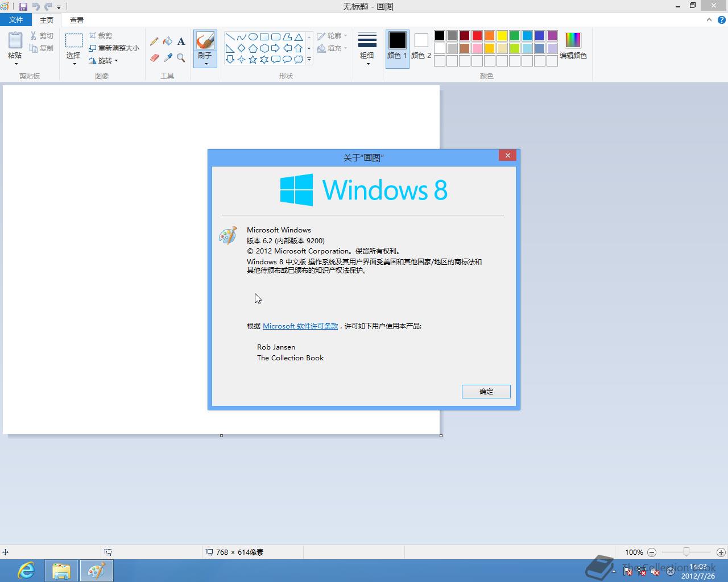728x582 pixels.
Task: Click the rectangular Select (选择) icon
Action: [x=74, y=40]
